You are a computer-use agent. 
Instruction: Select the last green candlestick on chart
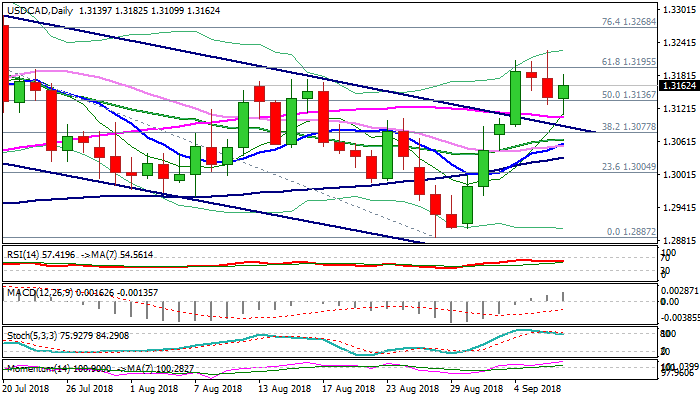click(564, 91)
